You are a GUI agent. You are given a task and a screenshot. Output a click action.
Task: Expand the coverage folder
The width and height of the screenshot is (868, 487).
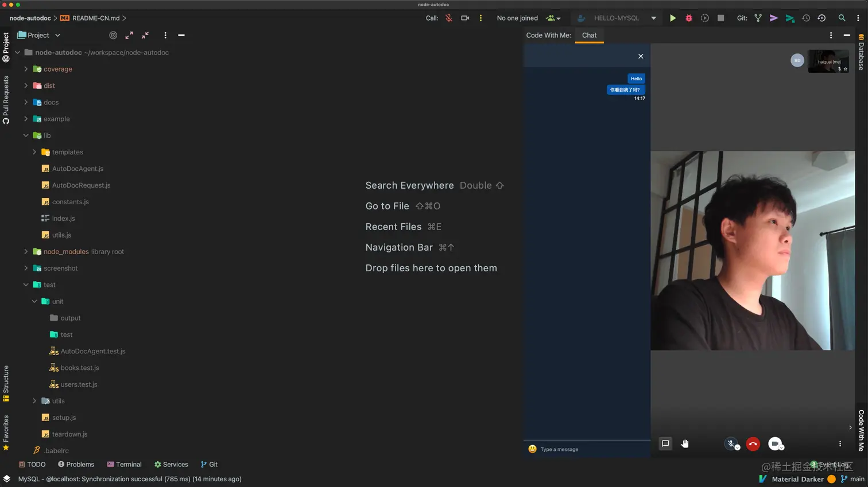(x=26, y=69)
